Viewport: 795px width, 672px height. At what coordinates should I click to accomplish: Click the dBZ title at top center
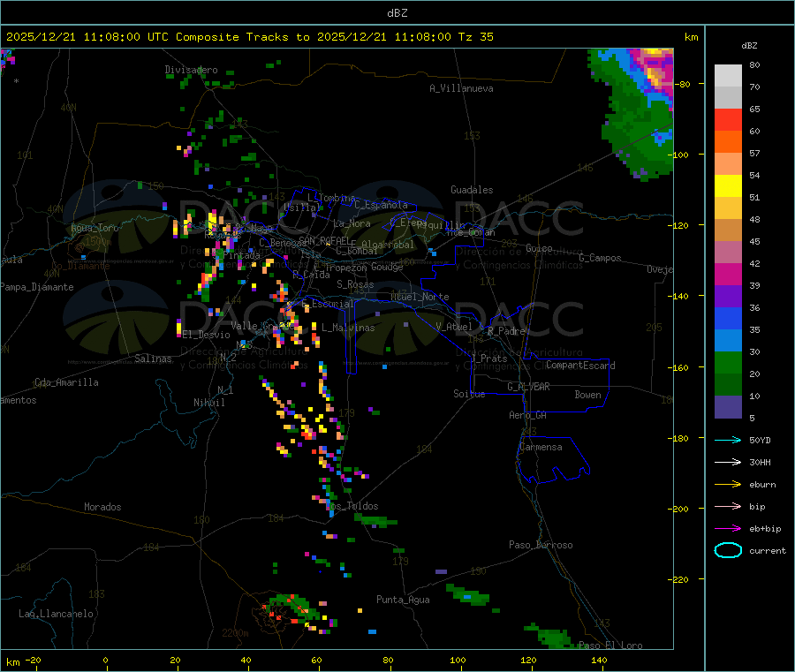(x=397, y=13)
